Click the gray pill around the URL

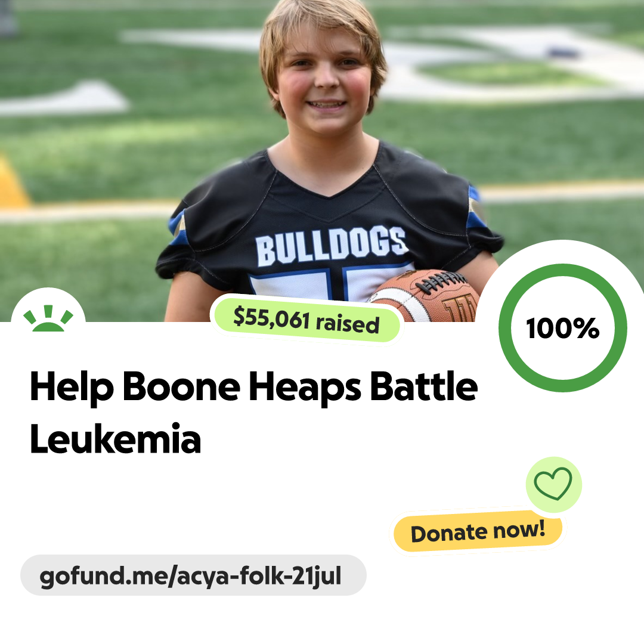tap(193, 575)
